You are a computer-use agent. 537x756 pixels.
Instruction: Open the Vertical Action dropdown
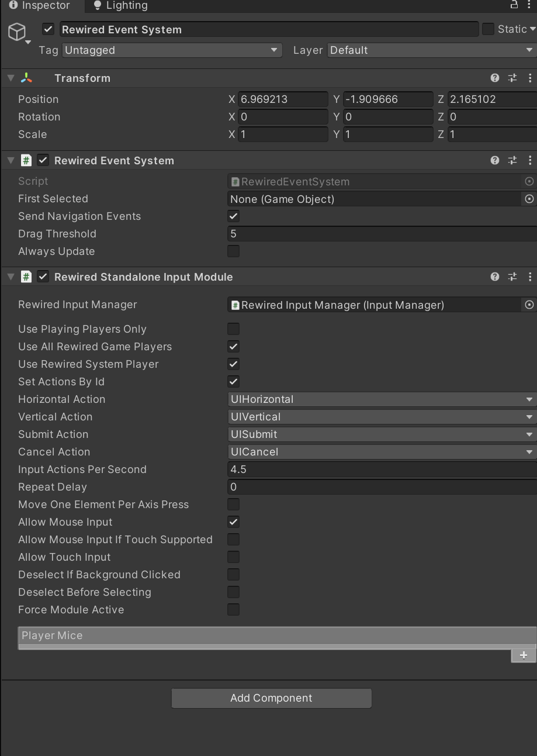(x=382, y=417)
